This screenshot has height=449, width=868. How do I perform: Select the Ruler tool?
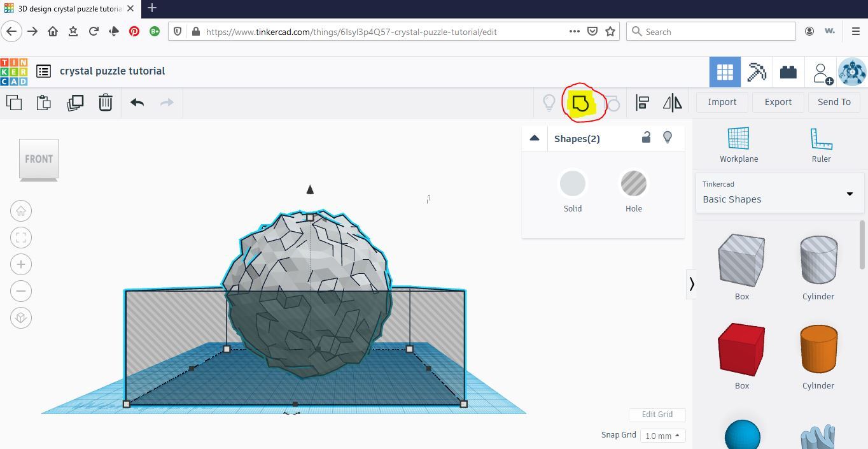coord(821,145)
